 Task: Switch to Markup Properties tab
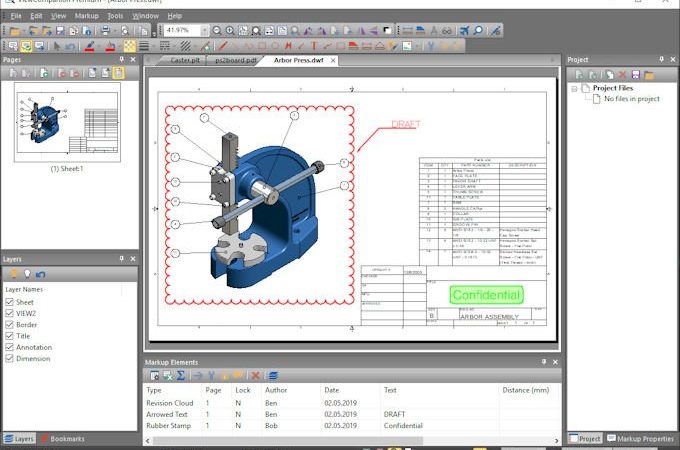640,439
